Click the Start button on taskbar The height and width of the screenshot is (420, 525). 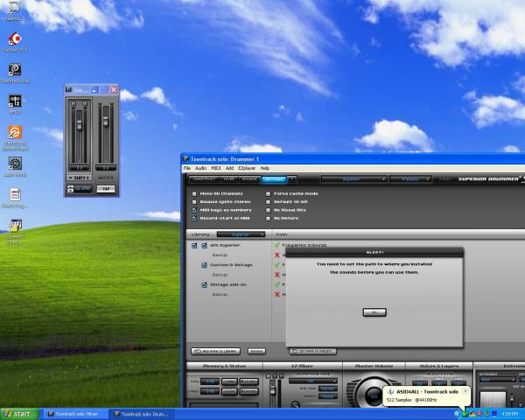tap(18, 413)
